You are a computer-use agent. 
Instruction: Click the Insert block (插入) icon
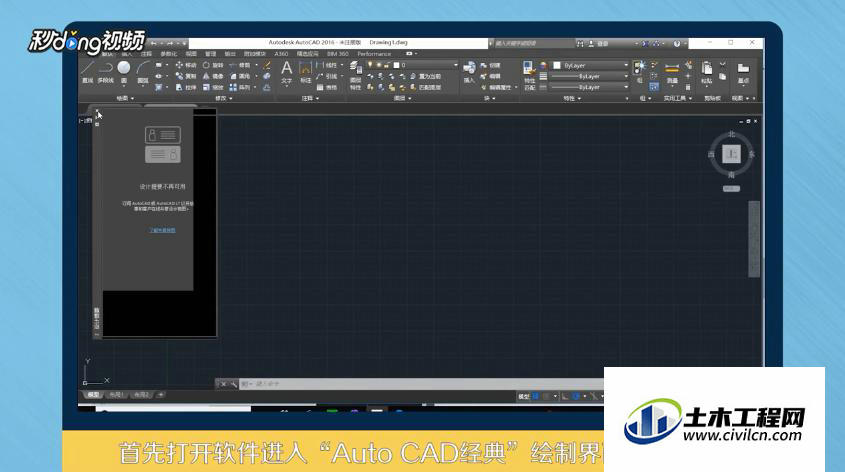tap(469, 72)
